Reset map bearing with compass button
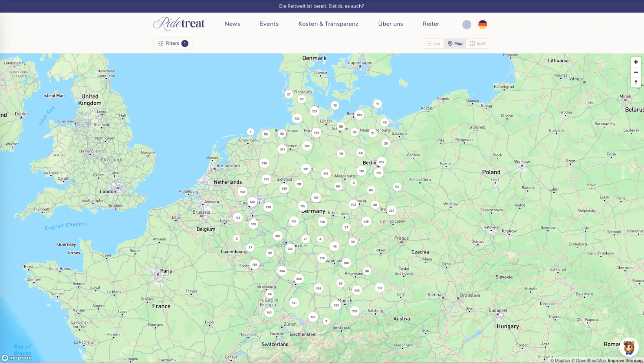Screen dimensions: 644x363 [636, 82]
